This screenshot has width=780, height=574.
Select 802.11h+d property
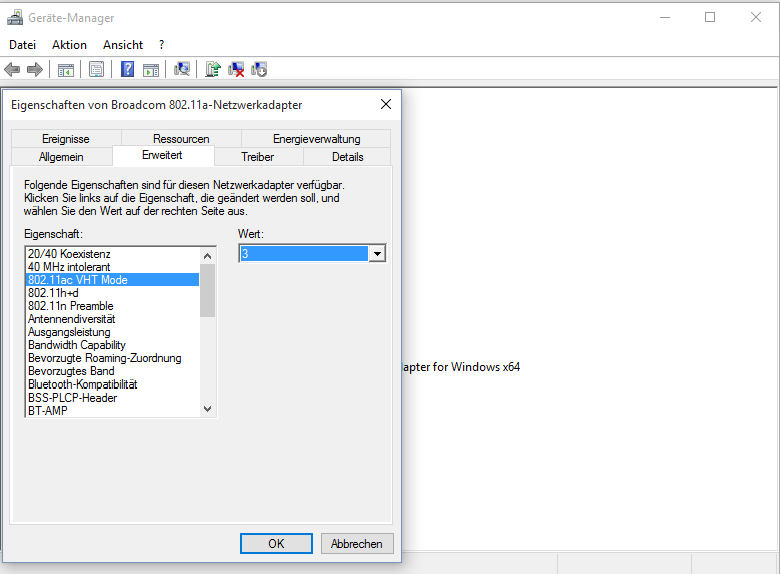112,293
